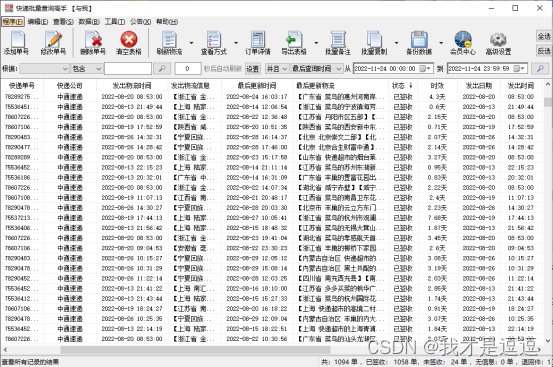Click the 批量备注 batch remark icon
Image resolution: width=553 pixels, height=367 pixels.
point(338,43)
